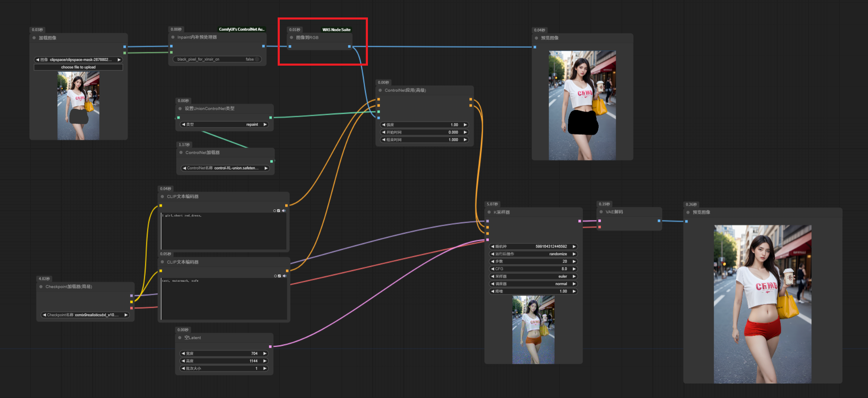Increase the 步数 value with its right arrow
The height and width of the screenshot is (398, 868).
pyautogui.click(x=574, y=261)
